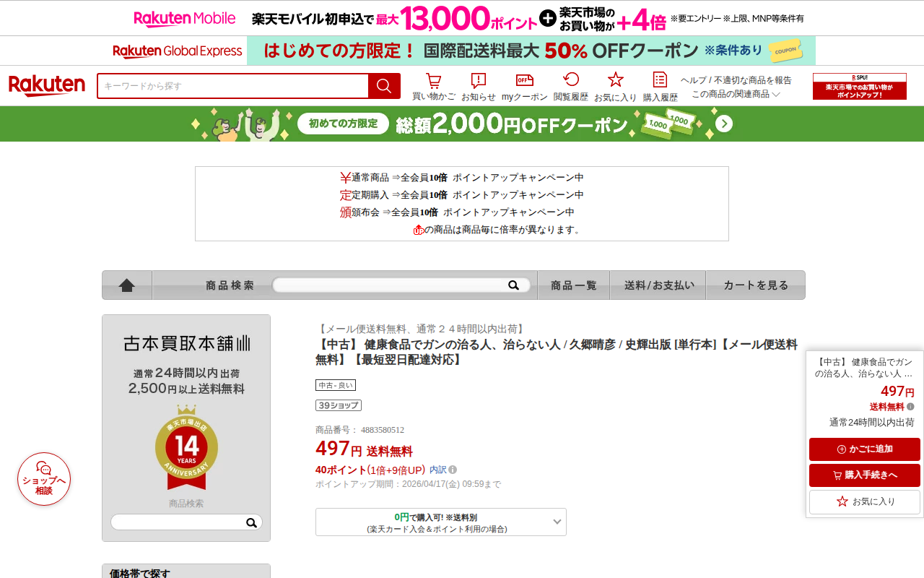
Task: Open カートを見る in shop navigation
Action: coord(756,285)
